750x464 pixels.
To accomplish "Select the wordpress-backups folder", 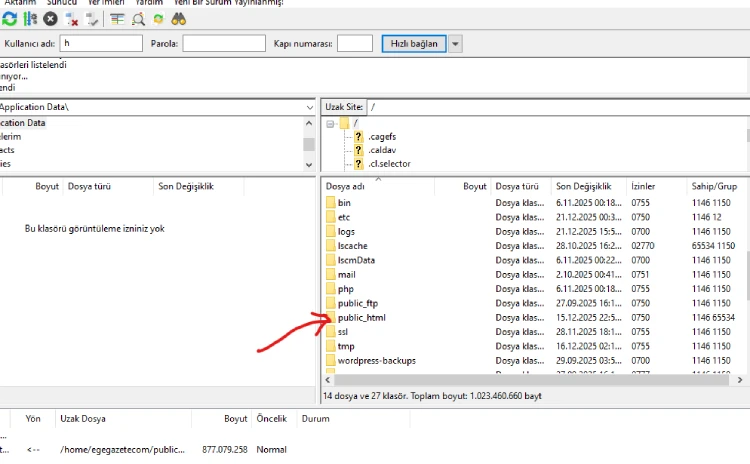I will tap(376, 361).
